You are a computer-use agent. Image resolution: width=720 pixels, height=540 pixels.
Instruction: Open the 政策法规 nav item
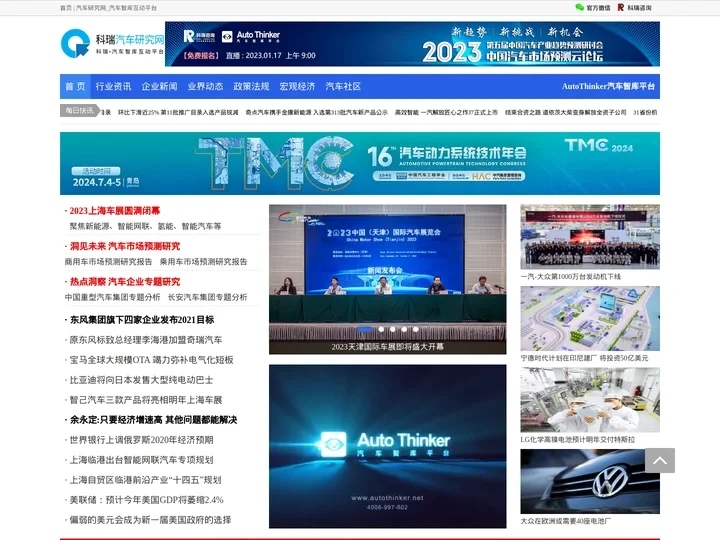coord(251,86)
